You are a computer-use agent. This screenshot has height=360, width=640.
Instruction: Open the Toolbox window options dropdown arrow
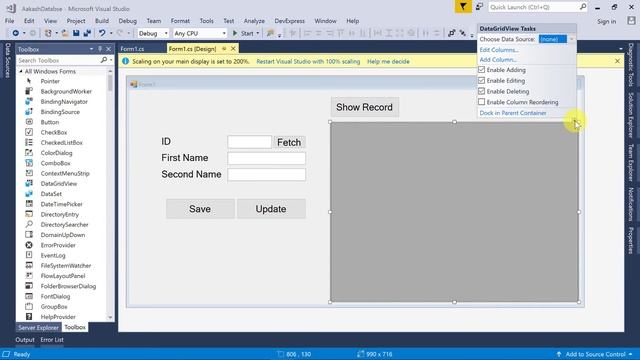pyautogui.click(x=91, y=49)
